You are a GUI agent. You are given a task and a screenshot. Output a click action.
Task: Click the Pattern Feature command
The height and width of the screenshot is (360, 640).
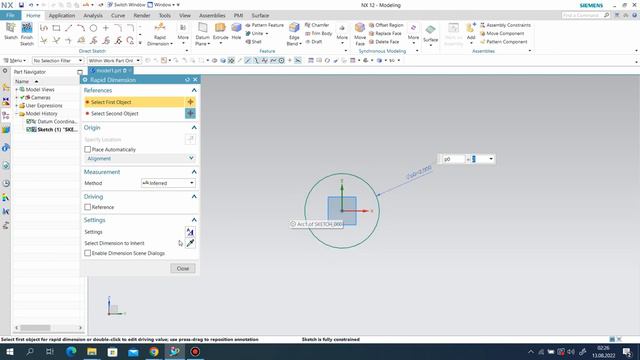click(264, 25)
